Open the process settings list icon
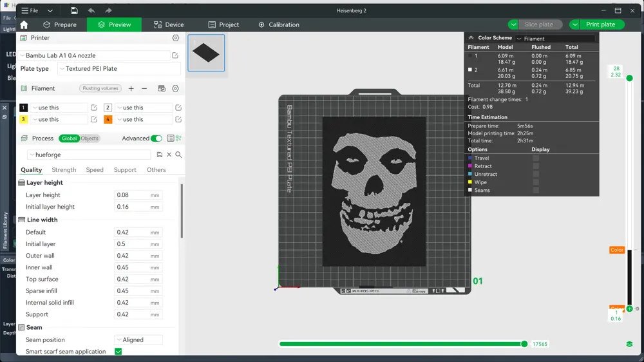Viewport: 644px width, 362px height. [x=170, y=138]
